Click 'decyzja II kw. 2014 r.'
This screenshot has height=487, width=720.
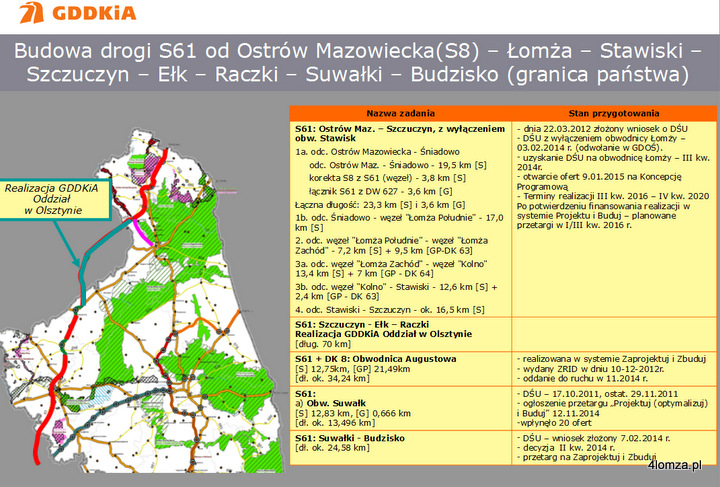click(566, 448)
